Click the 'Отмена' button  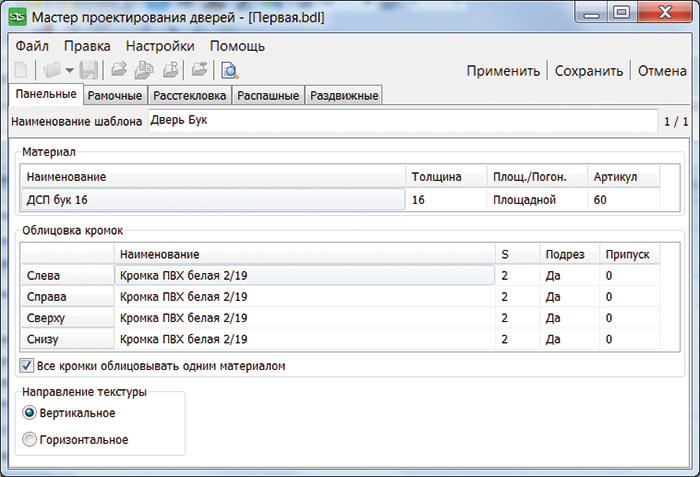tap(662, 71)
